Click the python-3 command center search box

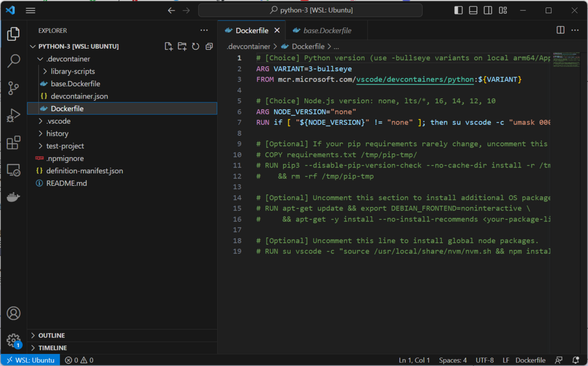[x=311, y=10]
